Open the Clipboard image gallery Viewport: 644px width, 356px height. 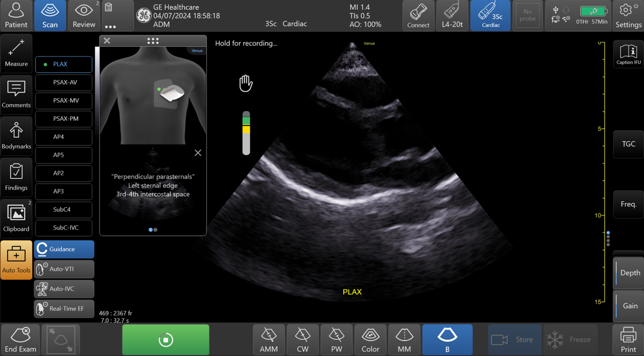(16, 217)
